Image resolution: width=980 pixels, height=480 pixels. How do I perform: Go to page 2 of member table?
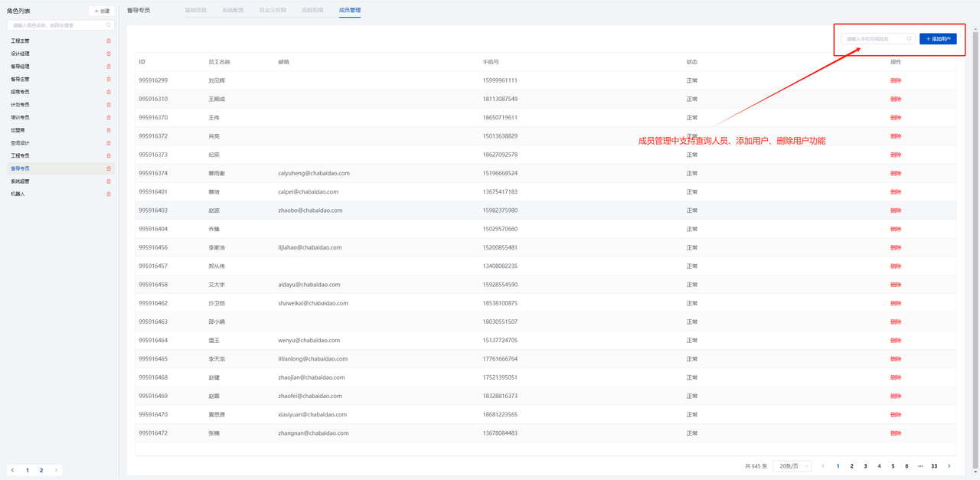click(851, 466)
